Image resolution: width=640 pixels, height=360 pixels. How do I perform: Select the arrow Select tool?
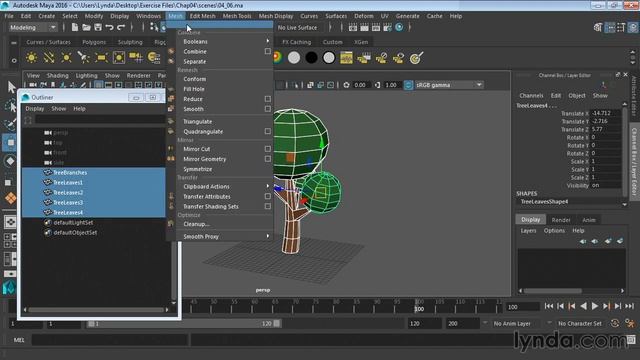pos(11,87)
